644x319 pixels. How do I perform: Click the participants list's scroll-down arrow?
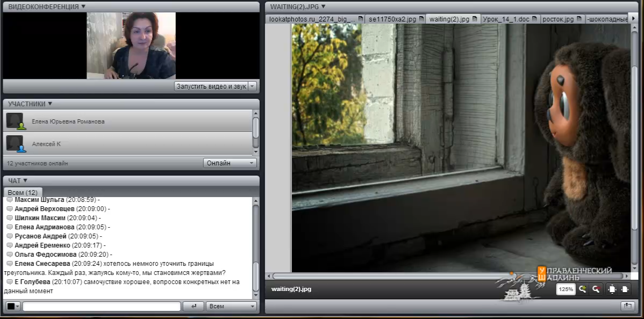tap(255, 151)
